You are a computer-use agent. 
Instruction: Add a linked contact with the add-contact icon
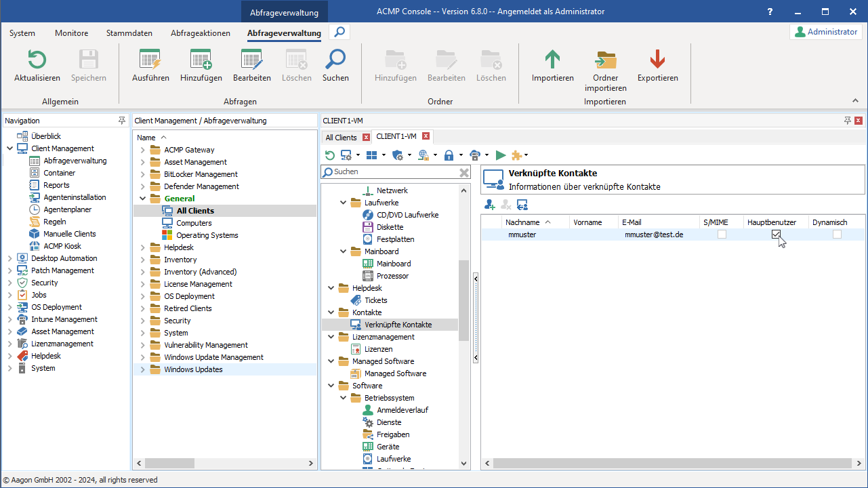489,204
